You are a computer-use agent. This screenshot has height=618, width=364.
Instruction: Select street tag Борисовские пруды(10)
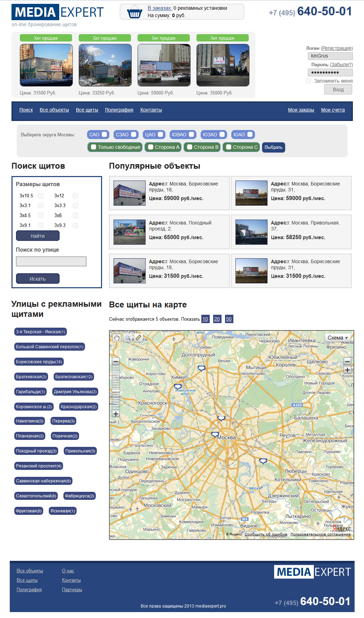(x=39, y=362)
